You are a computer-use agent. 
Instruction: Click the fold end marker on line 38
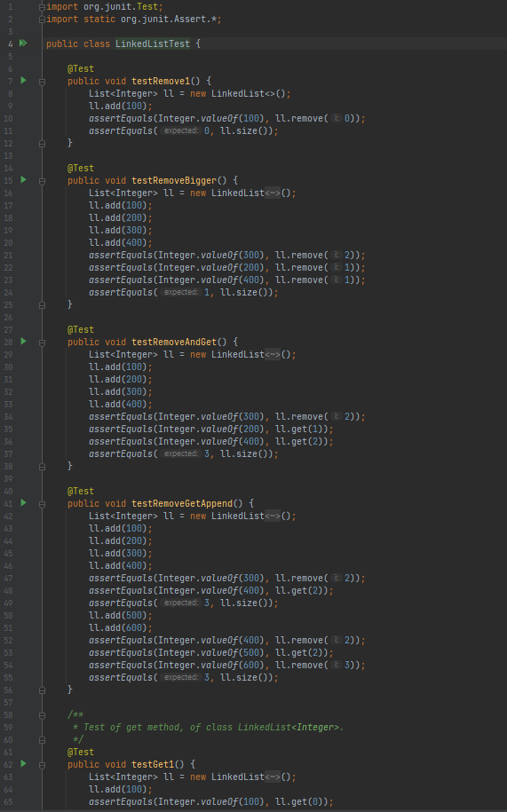point(42,467)
